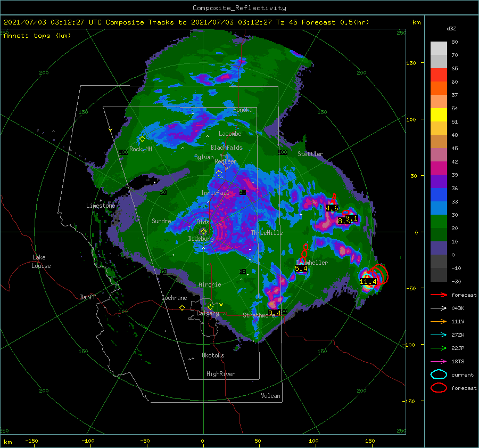Click the Limestone label
Screen dimensions: 479x448
[101, 206]
